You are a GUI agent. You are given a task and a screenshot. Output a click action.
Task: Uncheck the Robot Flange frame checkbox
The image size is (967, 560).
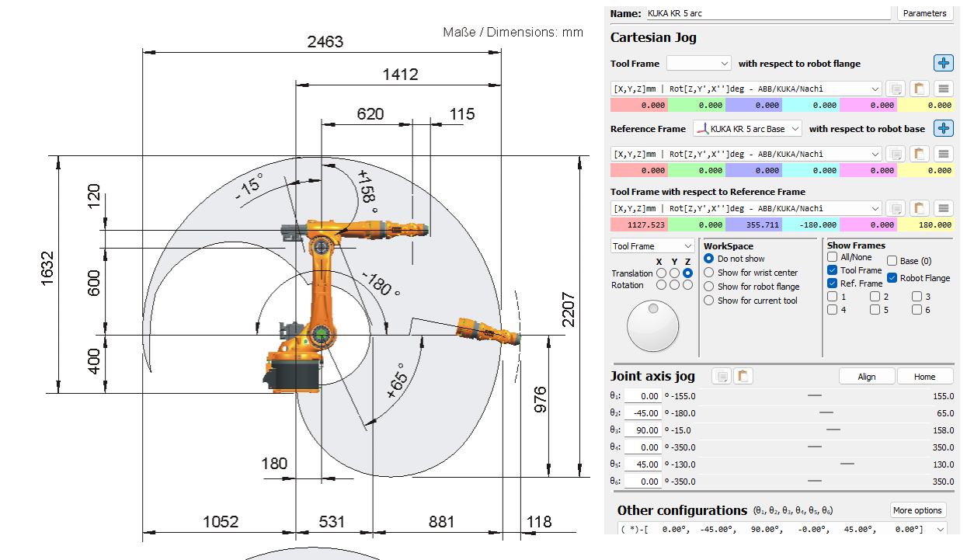tap(892, 278)
